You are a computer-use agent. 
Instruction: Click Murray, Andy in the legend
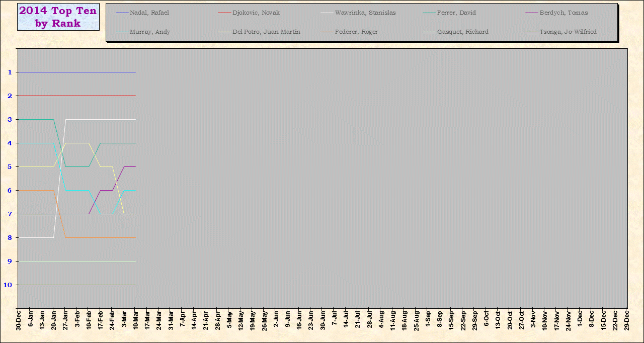[x=150, y=32]
